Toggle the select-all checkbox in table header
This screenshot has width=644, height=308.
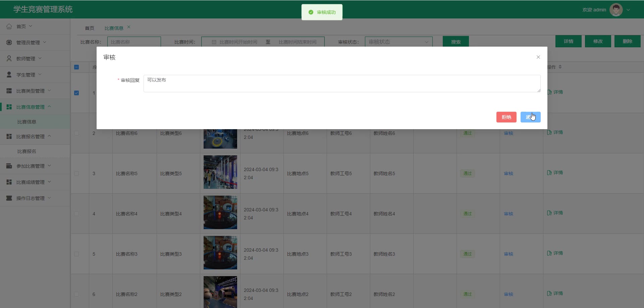point(76,67)
